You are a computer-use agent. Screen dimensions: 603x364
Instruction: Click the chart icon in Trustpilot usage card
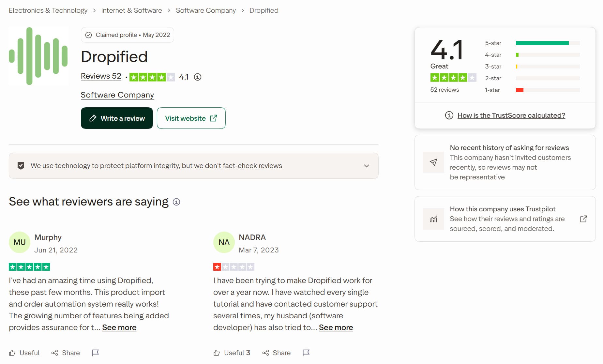click(433, 219)
